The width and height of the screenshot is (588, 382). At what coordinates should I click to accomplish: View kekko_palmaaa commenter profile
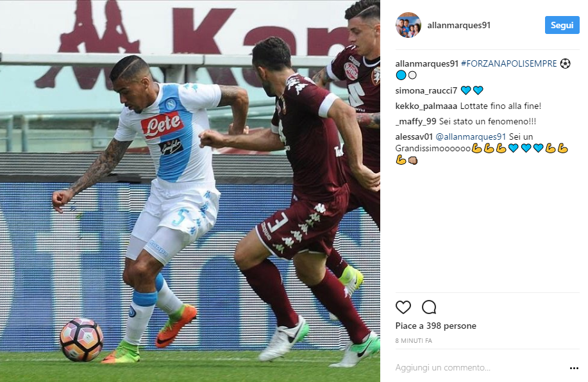426,106
